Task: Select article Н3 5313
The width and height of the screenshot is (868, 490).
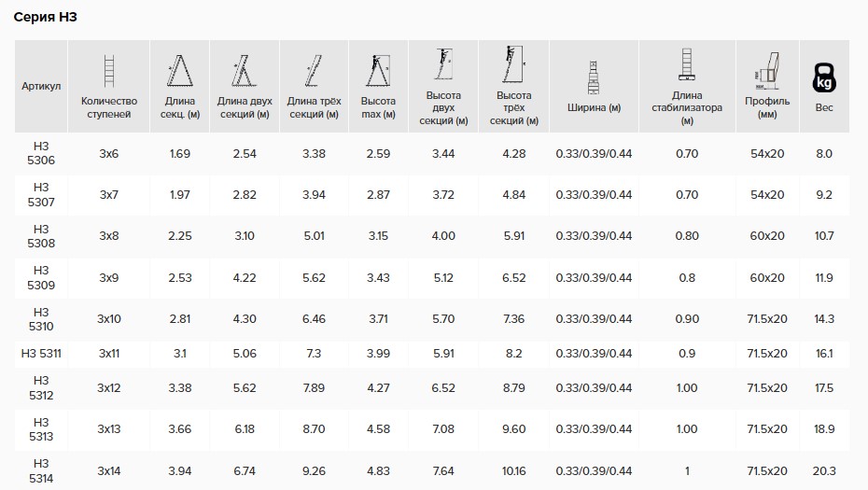Action: coord(41,429)
